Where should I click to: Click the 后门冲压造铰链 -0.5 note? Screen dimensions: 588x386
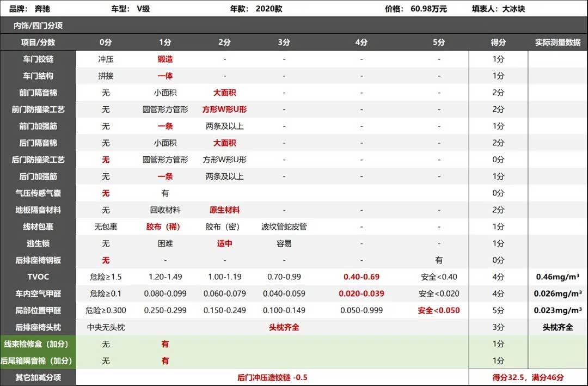pos(272,377)
